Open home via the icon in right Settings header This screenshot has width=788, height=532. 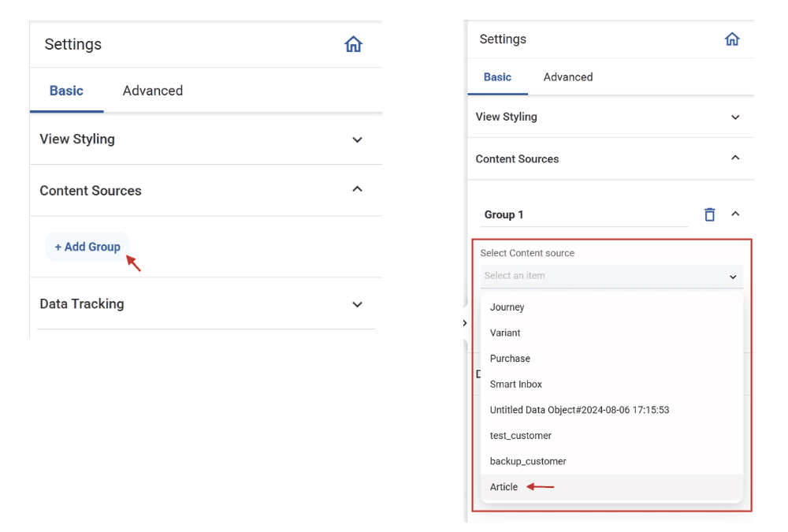(732, 39)
